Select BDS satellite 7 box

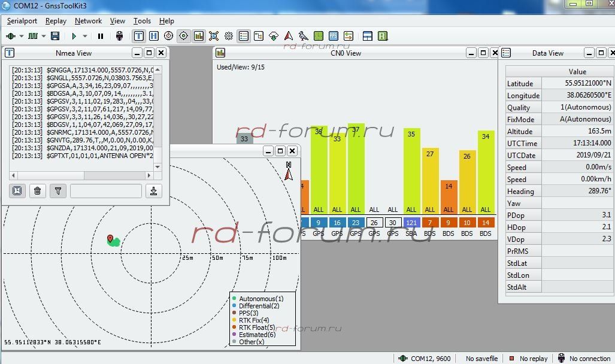pyautogui.click(x=430, y=223)
